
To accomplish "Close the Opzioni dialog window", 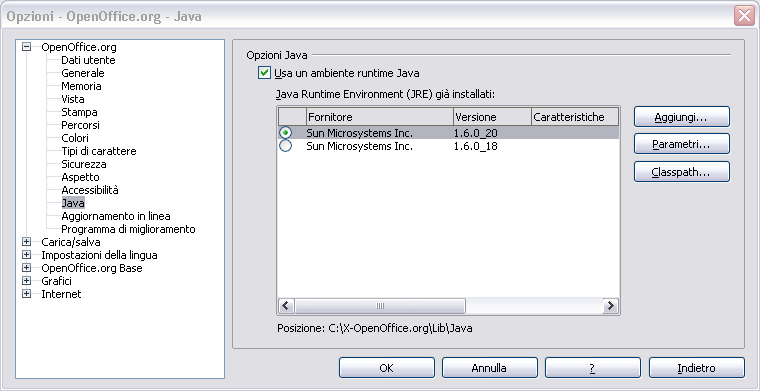I will tap(744, 16).
